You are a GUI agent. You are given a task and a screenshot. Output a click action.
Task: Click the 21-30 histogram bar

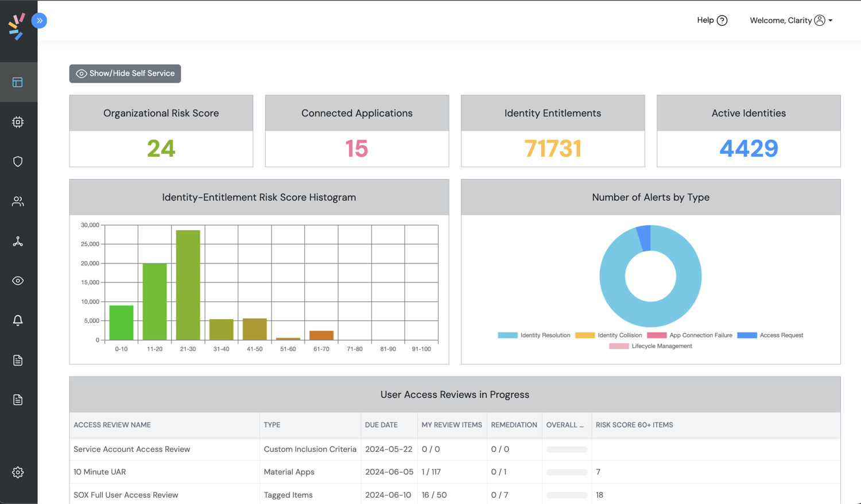point(188,285)
